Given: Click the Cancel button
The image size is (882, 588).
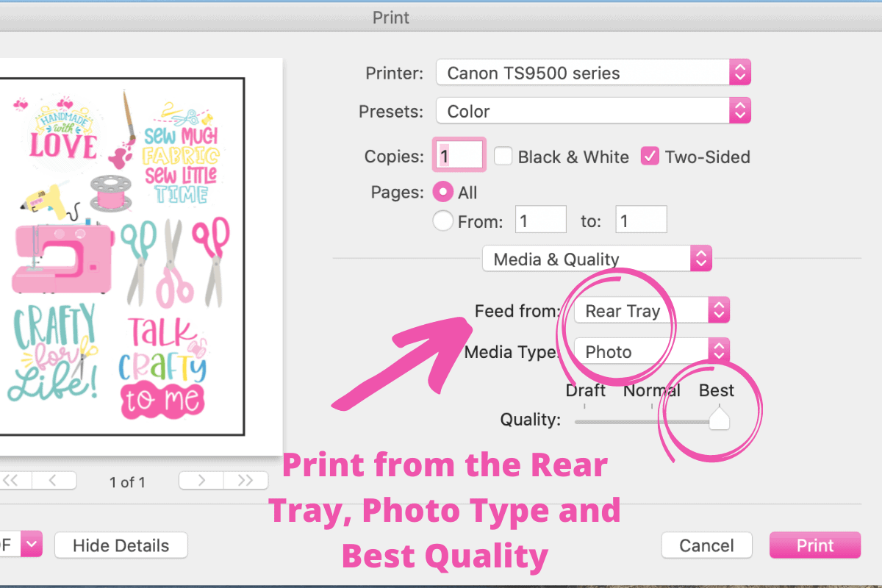Looking at the screenshot, I should [706, 545].
